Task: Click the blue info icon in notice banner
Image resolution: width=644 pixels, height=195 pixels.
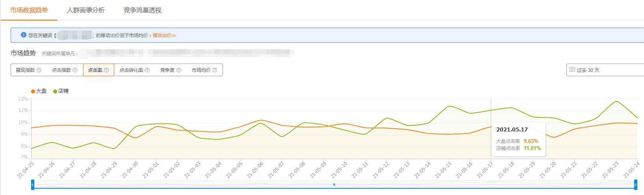Action: coord(24,35)
